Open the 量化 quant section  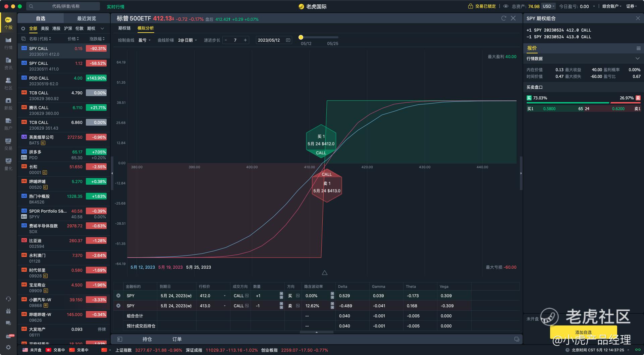point(8,164)
